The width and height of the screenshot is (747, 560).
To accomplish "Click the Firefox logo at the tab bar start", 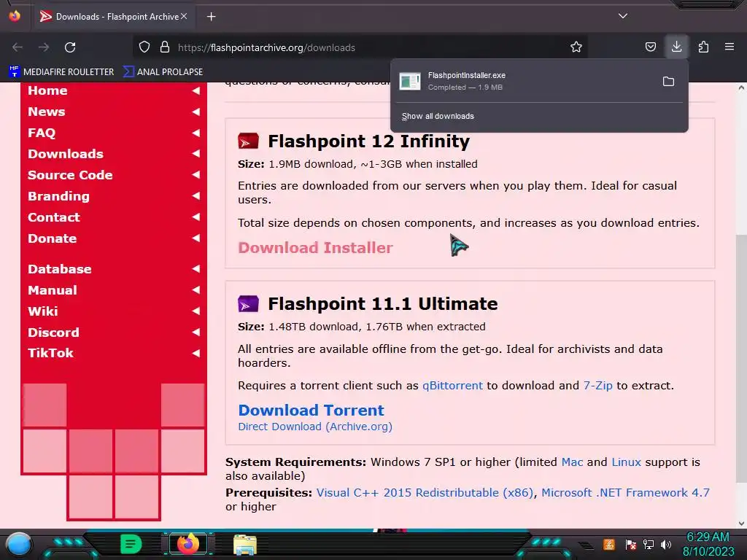I will point(15,16).
